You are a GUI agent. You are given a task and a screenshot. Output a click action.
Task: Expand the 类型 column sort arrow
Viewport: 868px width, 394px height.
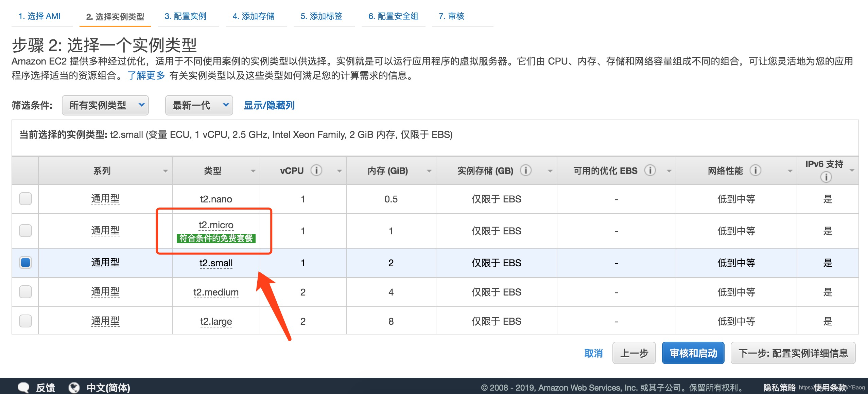253,171
